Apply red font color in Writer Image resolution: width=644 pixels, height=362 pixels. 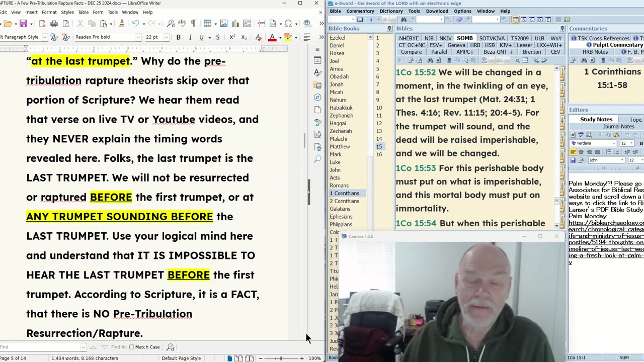[x=272, y=37]
